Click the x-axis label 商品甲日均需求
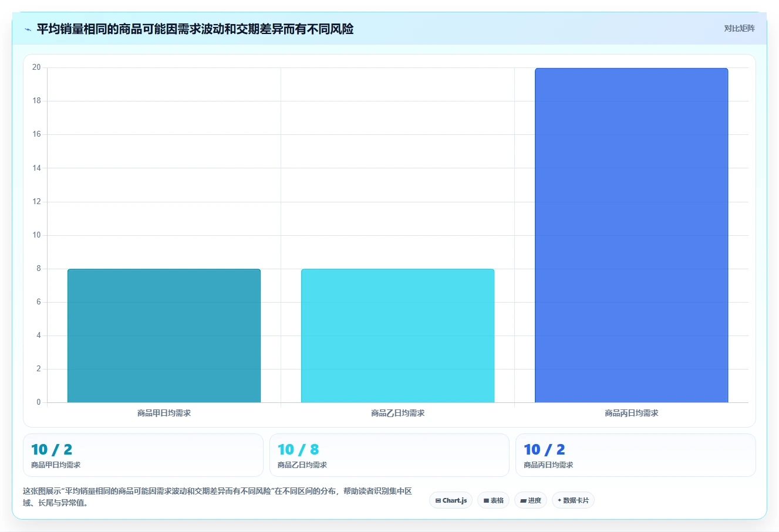Image resolution: width=779 pixels, height=532 pixels. pyautogui.click(x=164, y=413)
